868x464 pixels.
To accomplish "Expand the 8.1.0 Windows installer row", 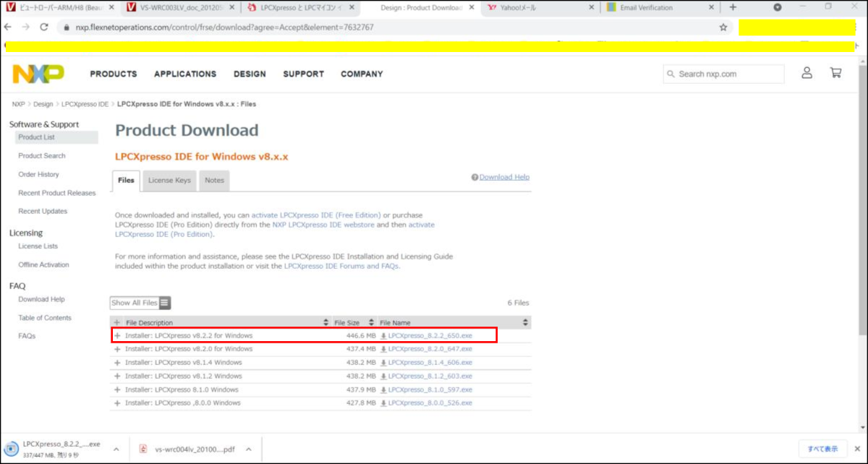I will pos(117,390).
